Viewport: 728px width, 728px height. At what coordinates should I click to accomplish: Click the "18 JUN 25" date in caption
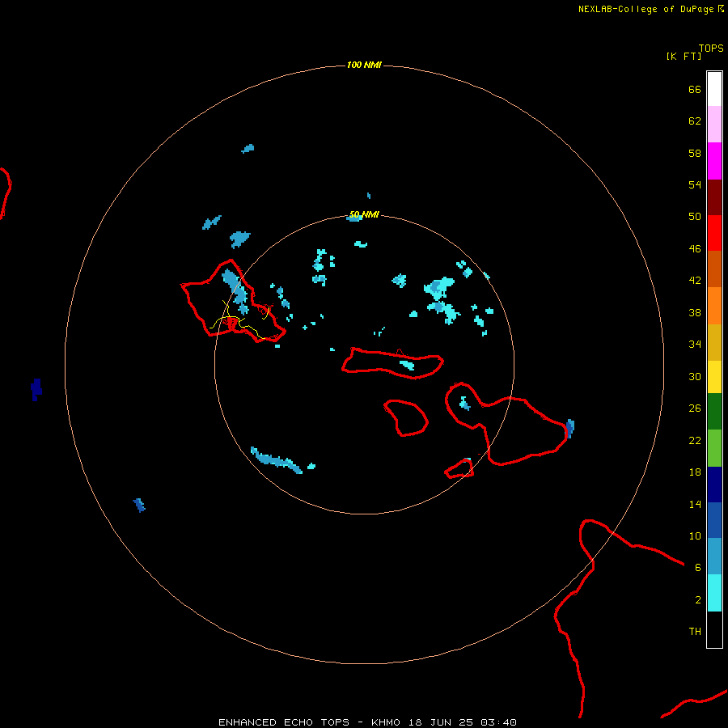pos(441,722)
